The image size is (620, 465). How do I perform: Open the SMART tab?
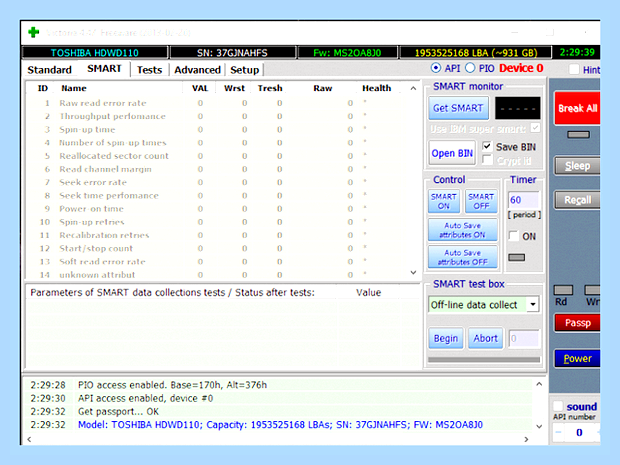[104, 69]
